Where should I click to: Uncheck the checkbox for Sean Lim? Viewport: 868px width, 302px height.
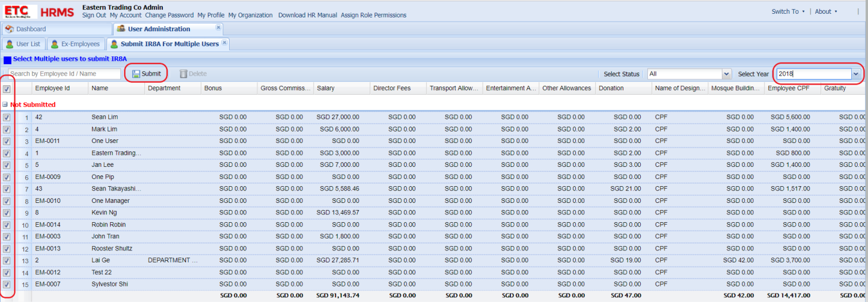7,117
